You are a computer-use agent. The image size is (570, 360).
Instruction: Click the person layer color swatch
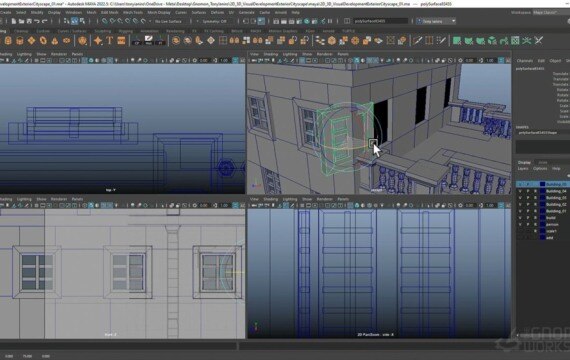click(x=542, y=224)
